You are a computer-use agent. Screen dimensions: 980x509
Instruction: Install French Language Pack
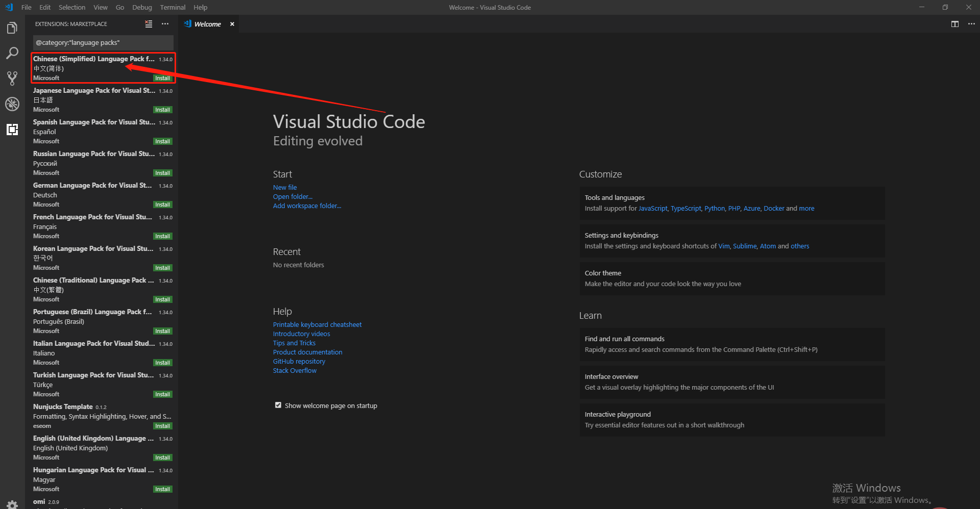click(x=163, y=236)
